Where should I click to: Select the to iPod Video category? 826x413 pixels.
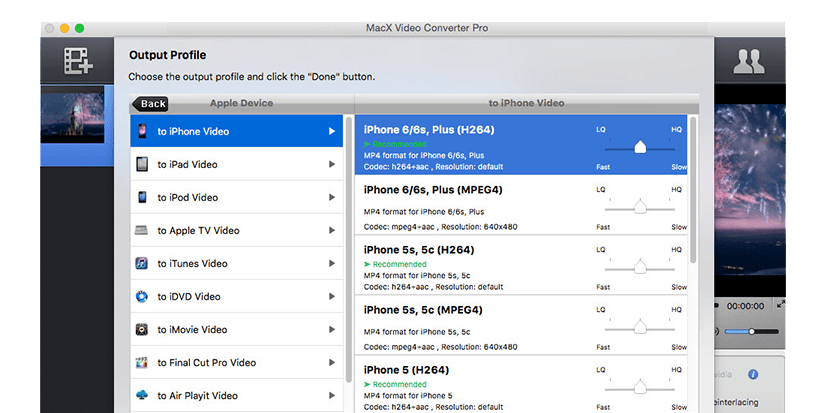coord(237,197)
